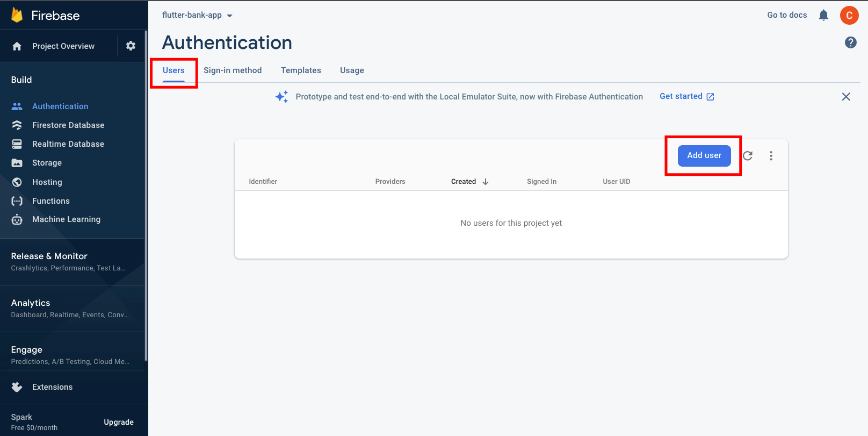This screenshot has width=868, height=436.
Task: Select Machine Learning in the sidebar
Action: (66, 219)
